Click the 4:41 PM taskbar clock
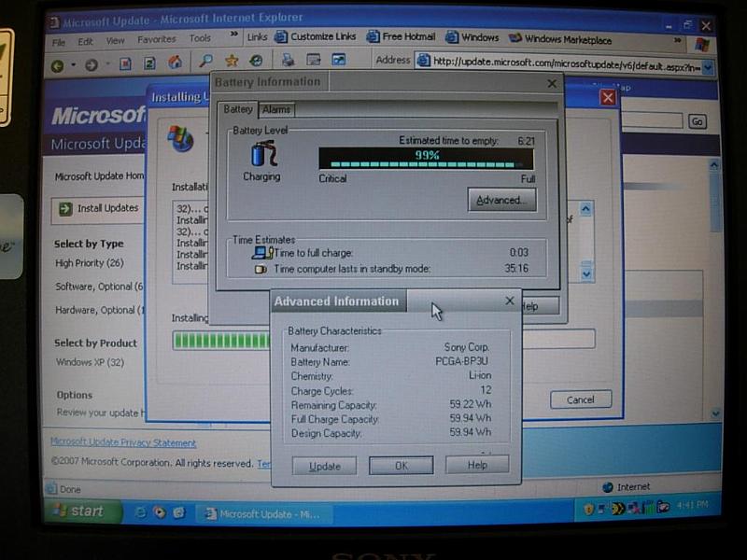 692,504
